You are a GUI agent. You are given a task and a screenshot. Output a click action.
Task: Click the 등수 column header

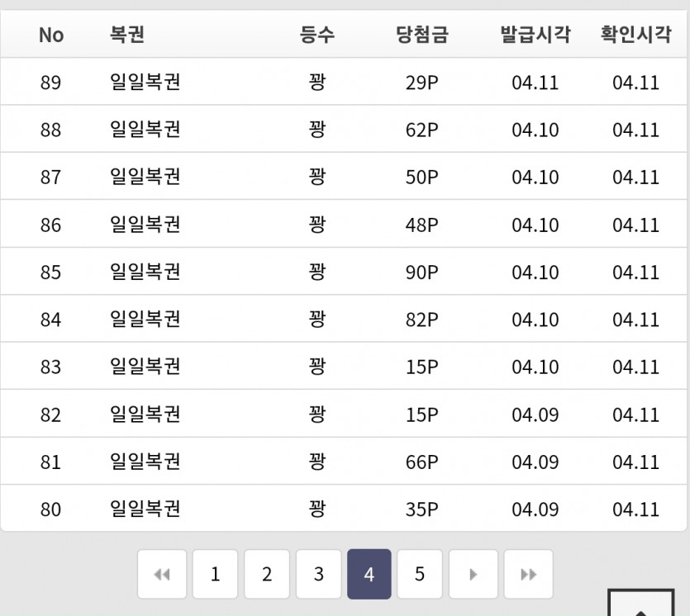316,35
